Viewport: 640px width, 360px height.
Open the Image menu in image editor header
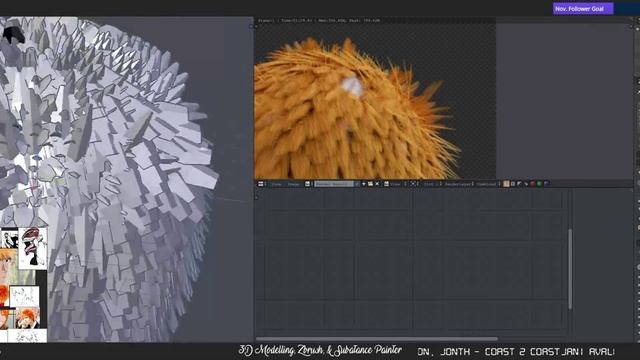click(293, 184)
